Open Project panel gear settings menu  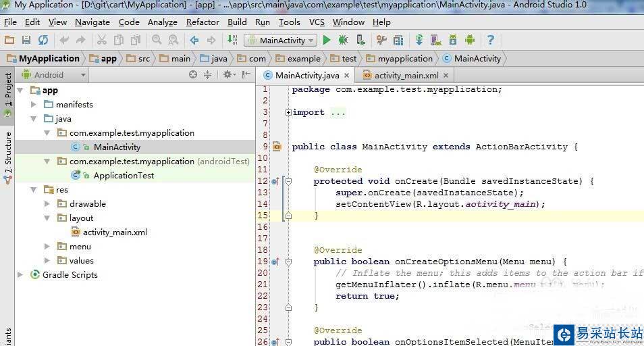229,74
